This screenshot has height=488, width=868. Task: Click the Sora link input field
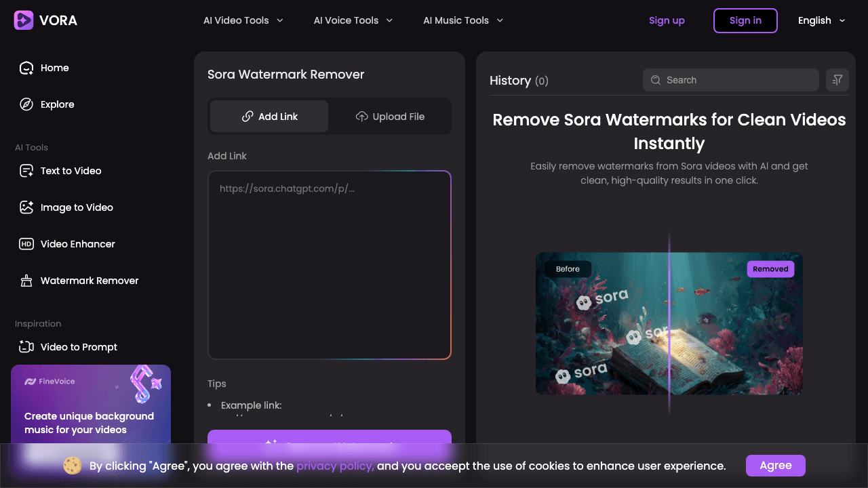(330, 264)
